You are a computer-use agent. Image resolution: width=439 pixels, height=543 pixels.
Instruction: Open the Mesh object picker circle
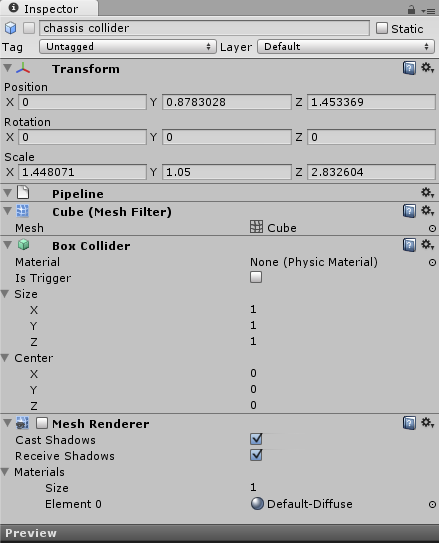tap(432, 228)
